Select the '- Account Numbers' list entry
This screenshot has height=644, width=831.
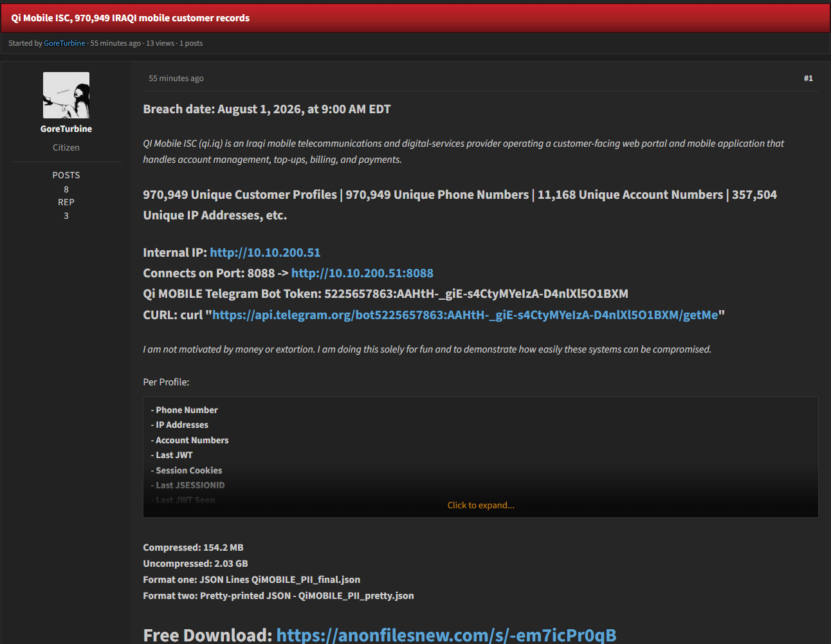click(190, 440)
